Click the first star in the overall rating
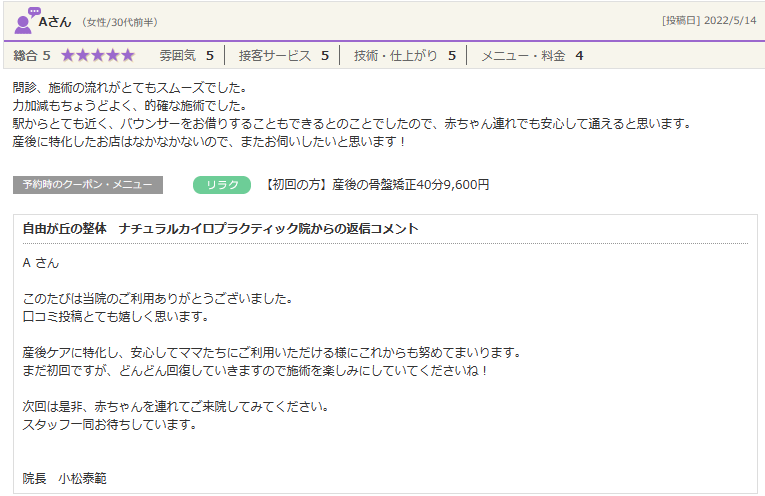 tap(68, 56)
